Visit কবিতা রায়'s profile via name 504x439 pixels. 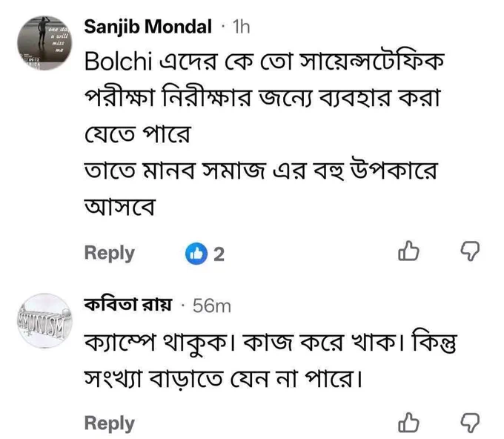[x=128, y=304]
